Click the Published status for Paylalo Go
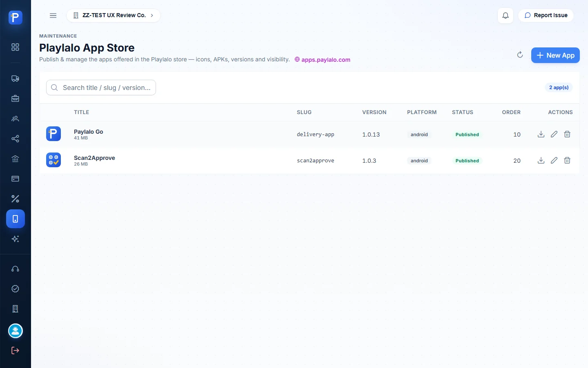 click(467, 135)
